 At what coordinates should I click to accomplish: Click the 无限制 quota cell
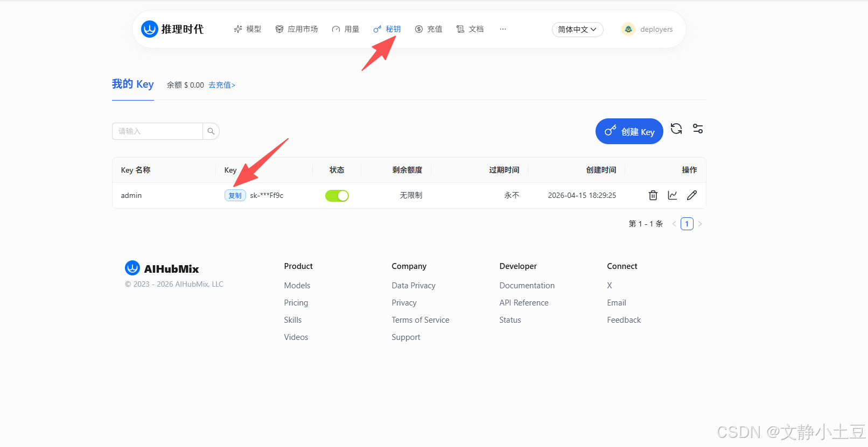411,195
